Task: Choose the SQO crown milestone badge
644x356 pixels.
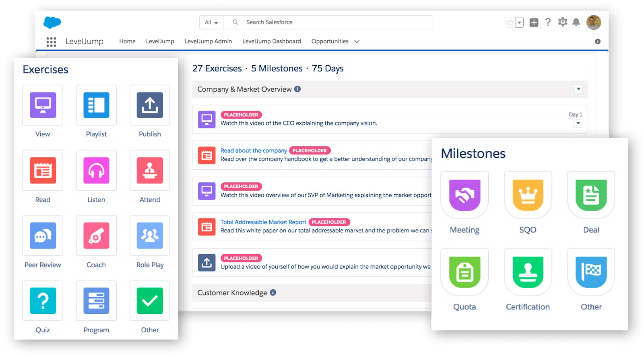Action: (x=528, y=195)
